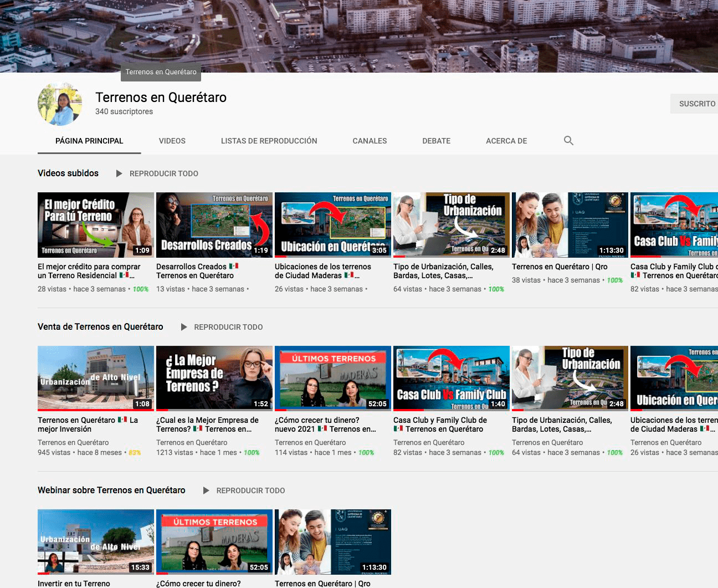Open the 1:13:30 UAQ thumbnail in Videos subidos
The width and height of the screenshot is (718, 588).
coord(570,225)
